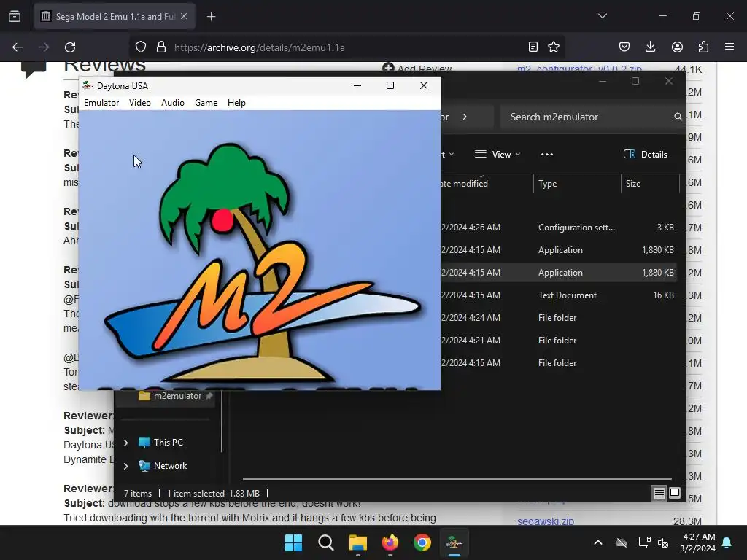
Task: Open the Video menu in Daytona USA
Action: pos(139,102)
